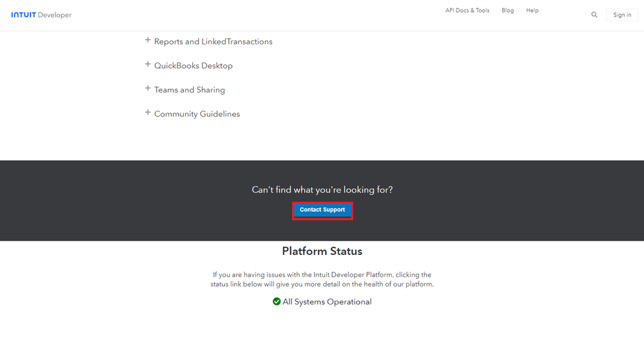Click "Can't find what you're looking for?" text
The width and height of the screenshot is (644, 338).
tap(322, 189)
